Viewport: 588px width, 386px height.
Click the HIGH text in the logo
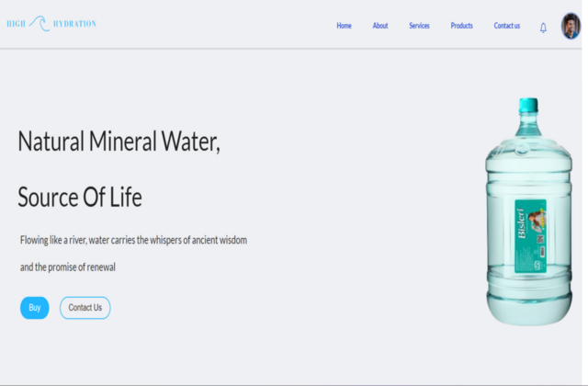17,24
